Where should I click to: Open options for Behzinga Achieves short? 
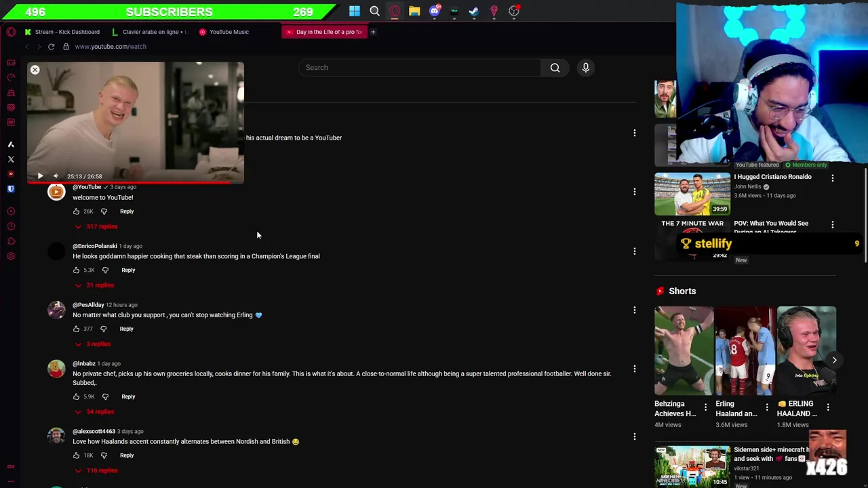tap(705, 407)
